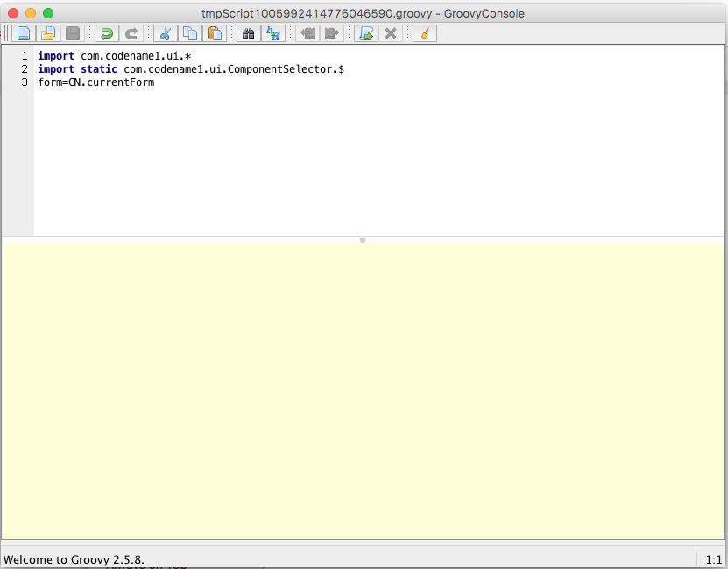Cut selection using the scissors icon
Screen dimensions: 728x569
point(165,33)
